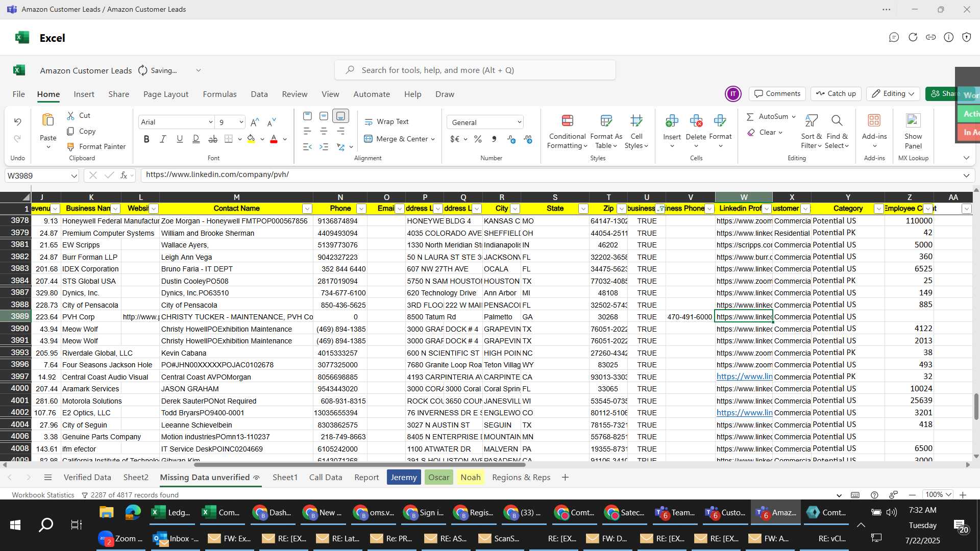Apply double underline formatting
Image resolution: width=980 pixels, height=551 pixels.
pyautogui.click(x=196, y=139)
